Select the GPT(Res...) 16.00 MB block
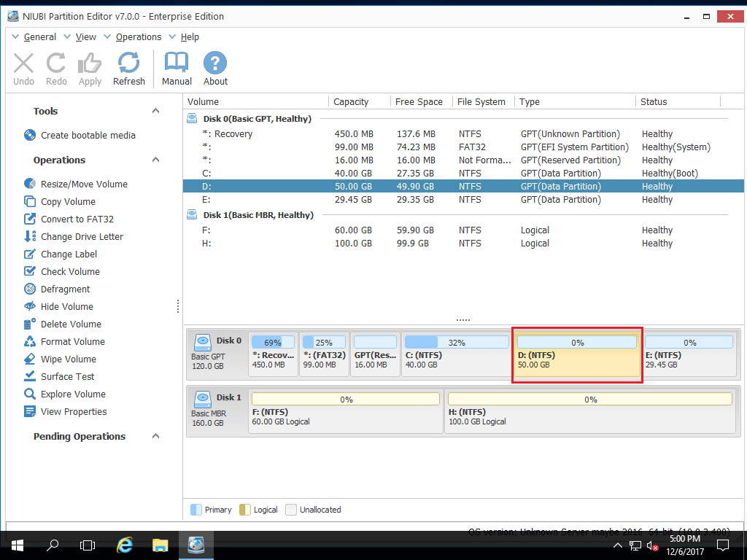This screenshot has width=747, height=560. tap(375, 355)
